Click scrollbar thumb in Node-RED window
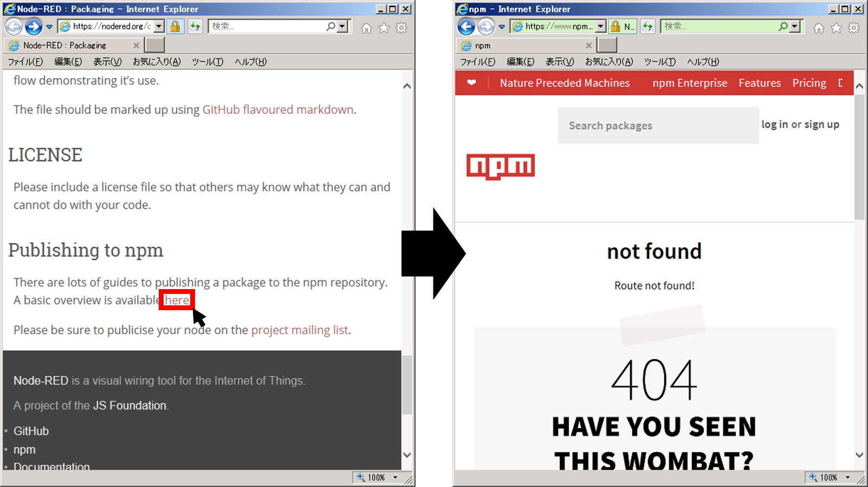Image resolution: width=868 pixels, height=487 pixels. click(x=407, y=385)
